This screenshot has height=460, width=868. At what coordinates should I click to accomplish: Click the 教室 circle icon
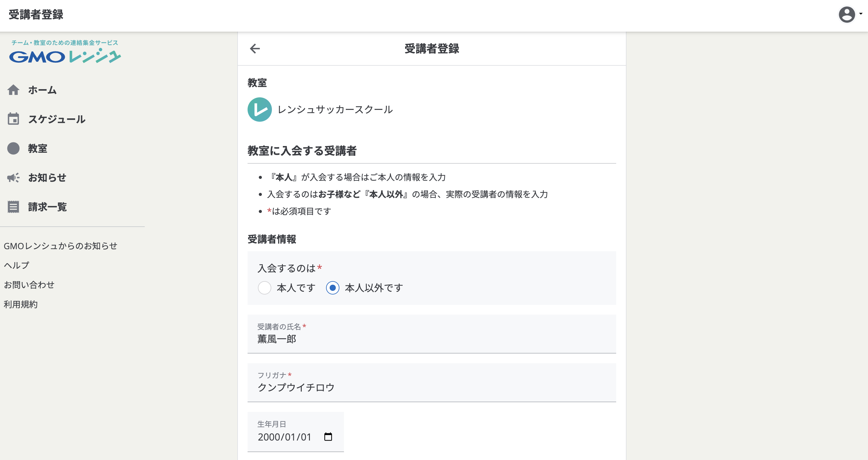click(13, 148)
